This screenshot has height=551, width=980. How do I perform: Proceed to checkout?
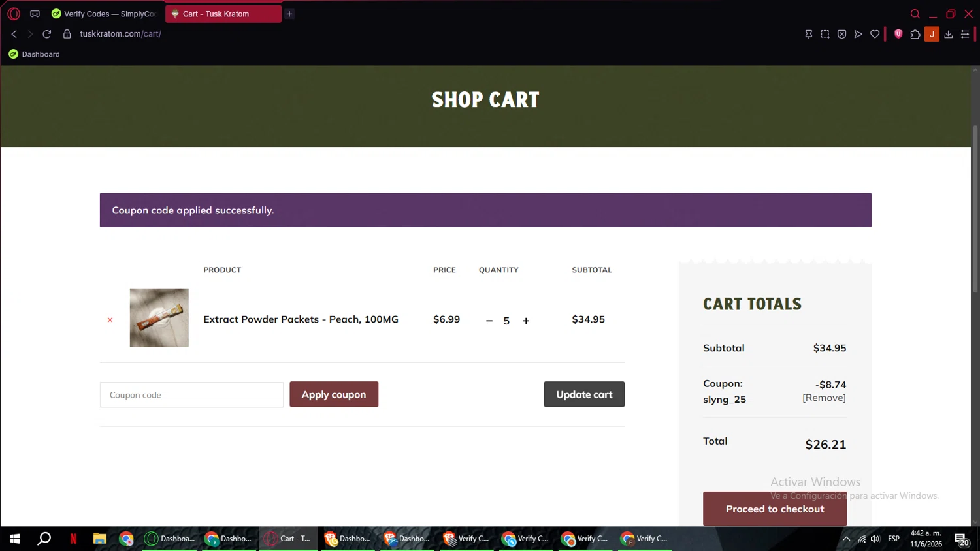point(775,509)
